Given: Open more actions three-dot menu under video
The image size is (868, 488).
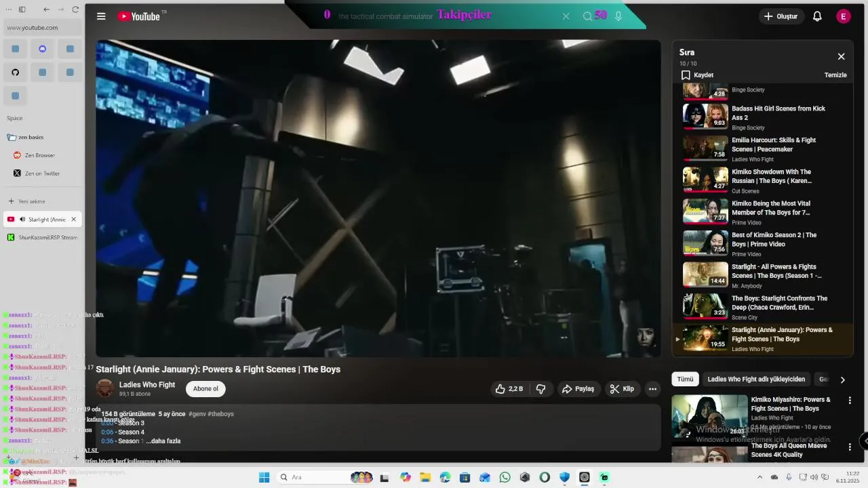Looking at the screenshot, I should [652, 389].
